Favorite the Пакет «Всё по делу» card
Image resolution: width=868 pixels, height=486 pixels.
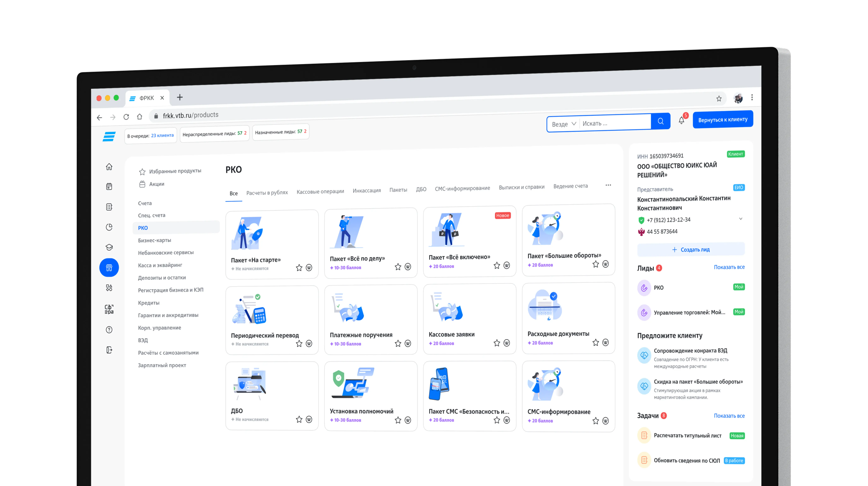pos(398,267)
